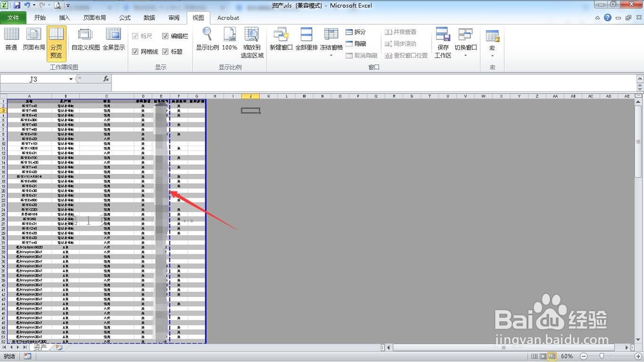Viewport: 644px width, 362px height.
Task: Open the File (文件) tab
Action: (x=13, y=17)
